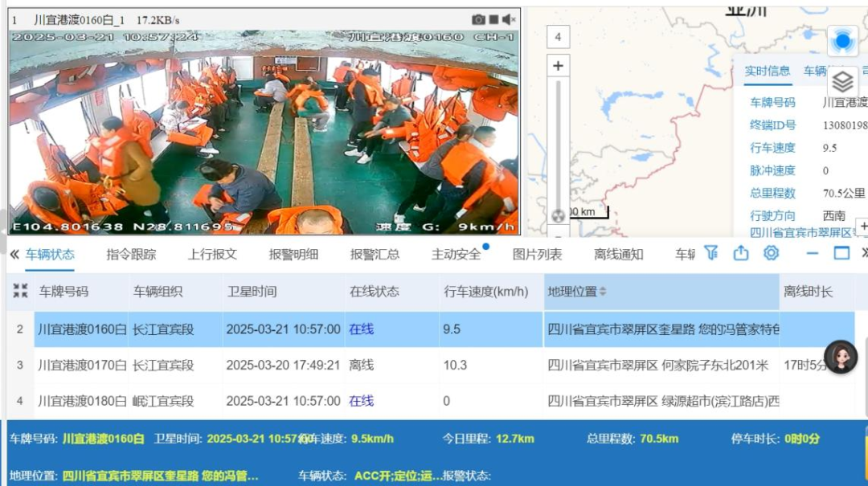Open table settings gear icon
868x486 pixels.
tap(771, 253)
